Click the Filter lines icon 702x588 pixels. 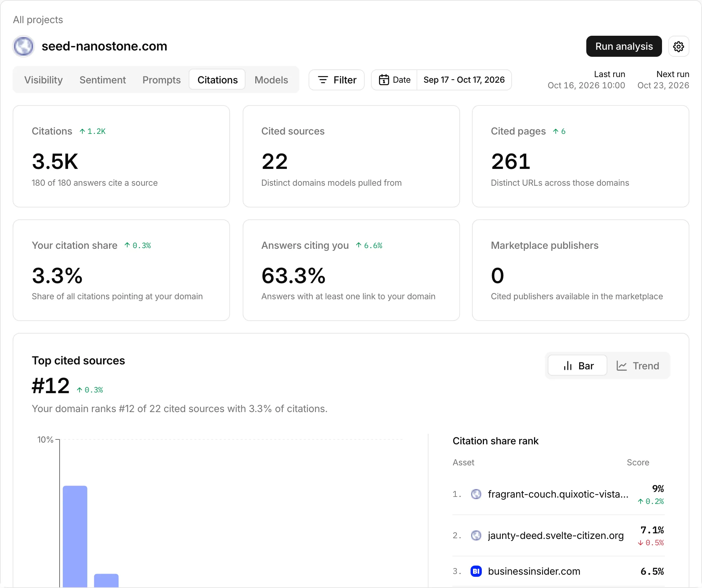[323, 80]
